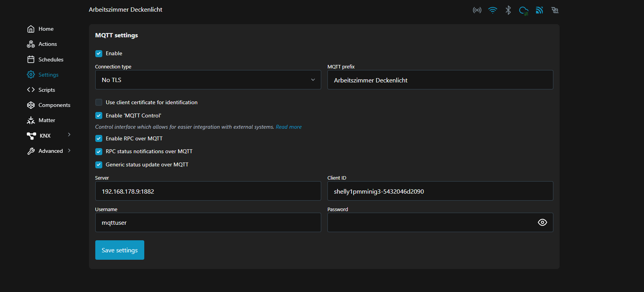The height and width of the screenshot is (292, 644).
Task: Click the Settings gear icon in sidebar
Action: coord(31,75)
